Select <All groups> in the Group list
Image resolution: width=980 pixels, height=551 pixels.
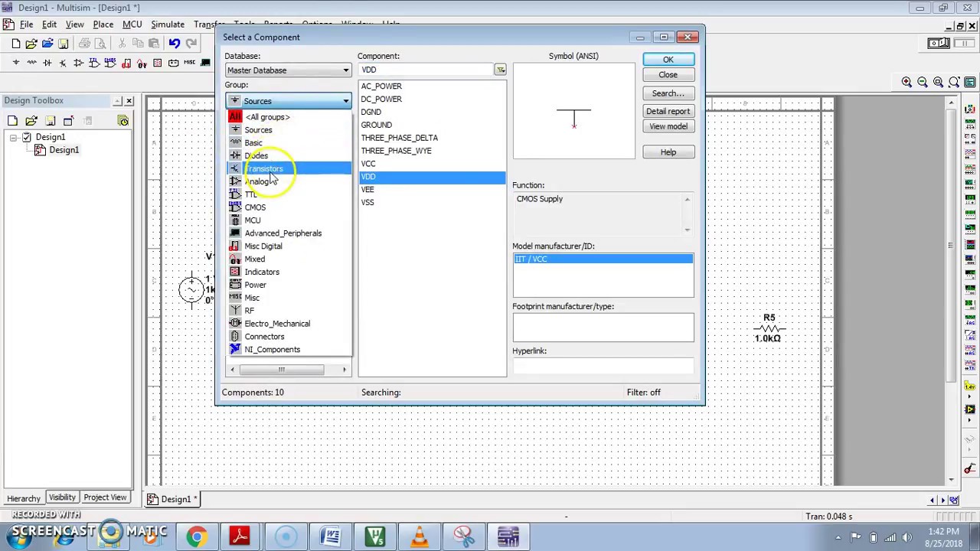[266, 117]
